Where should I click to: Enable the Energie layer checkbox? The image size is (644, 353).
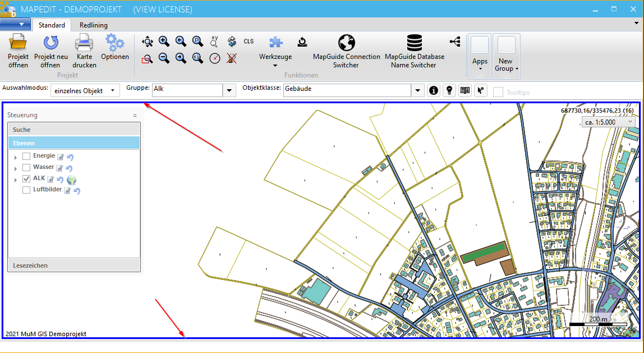26,156
